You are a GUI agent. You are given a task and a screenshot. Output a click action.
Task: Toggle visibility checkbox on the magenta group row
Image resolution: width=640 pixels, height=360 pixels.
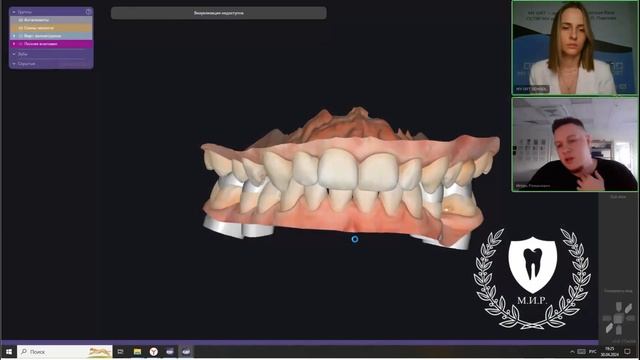[x=21, y=44]
